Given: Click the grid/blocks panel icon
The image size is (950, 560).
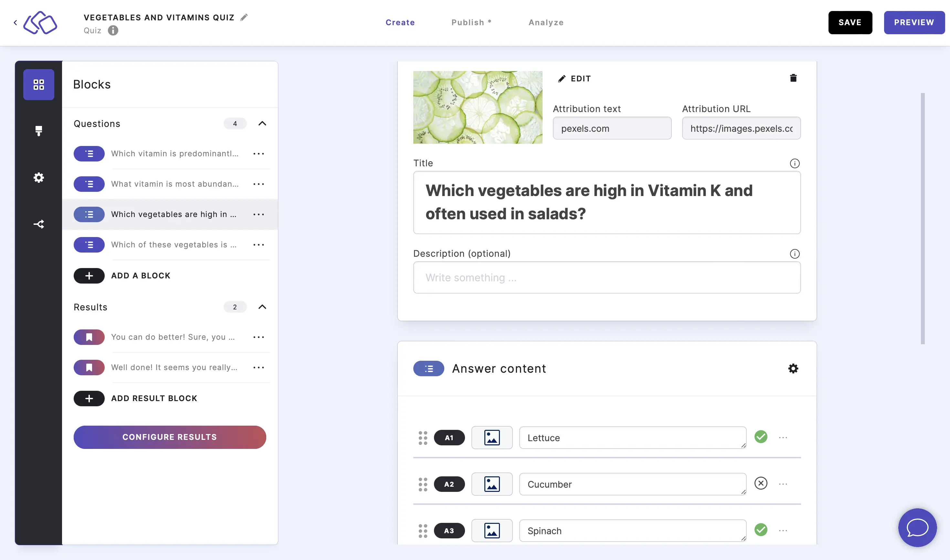Looking at the screenshot, I should coord(38,84).
